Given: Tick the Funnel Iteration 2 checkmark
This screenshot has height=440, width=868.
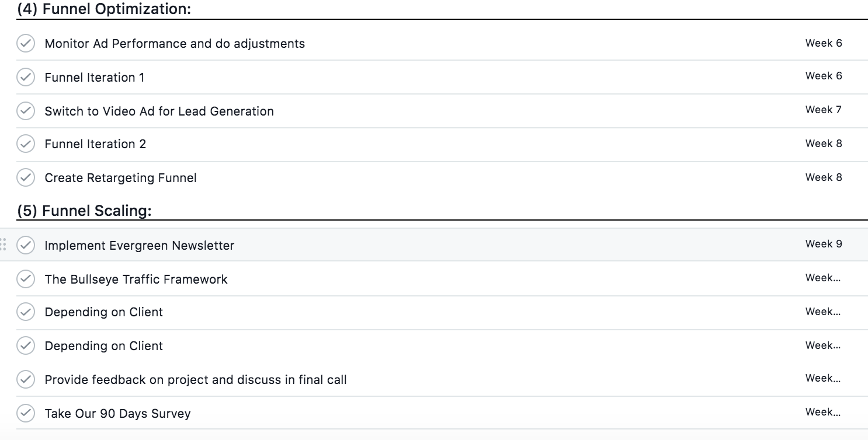Looking at the screenshot, I should [x=26, y=144].
